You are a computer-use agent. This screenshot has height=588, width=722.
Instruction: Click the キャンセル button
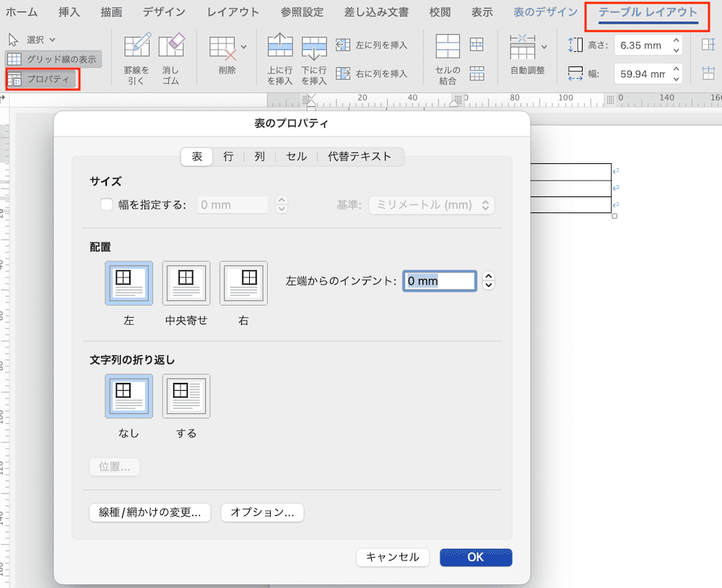(x=393, y=557)
